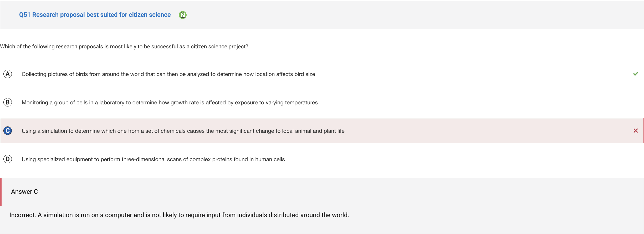Select answer choice A radio button
This screenshot has width=644, height=234.
tap(8, 74)
